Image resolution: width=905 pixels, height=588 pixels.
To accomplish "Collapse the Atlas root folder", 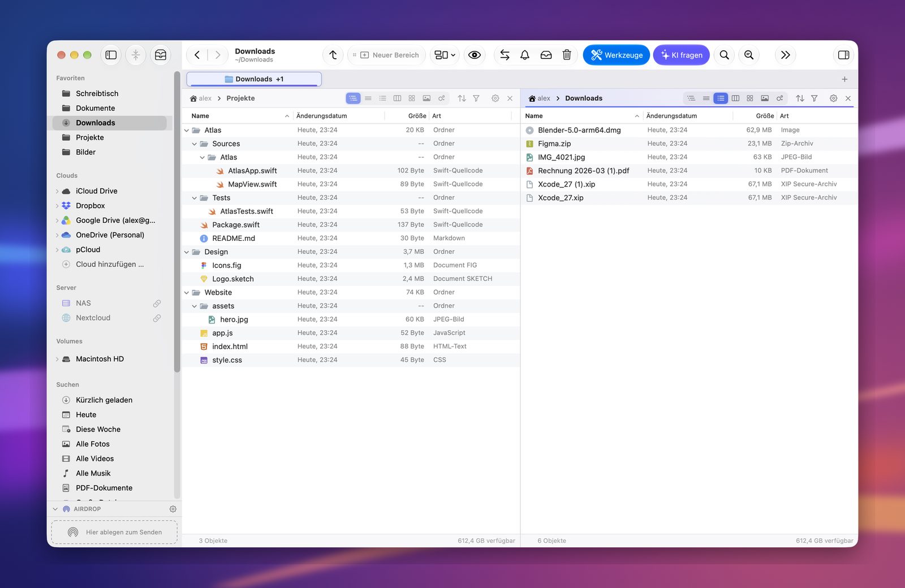I will click(187, 131).
